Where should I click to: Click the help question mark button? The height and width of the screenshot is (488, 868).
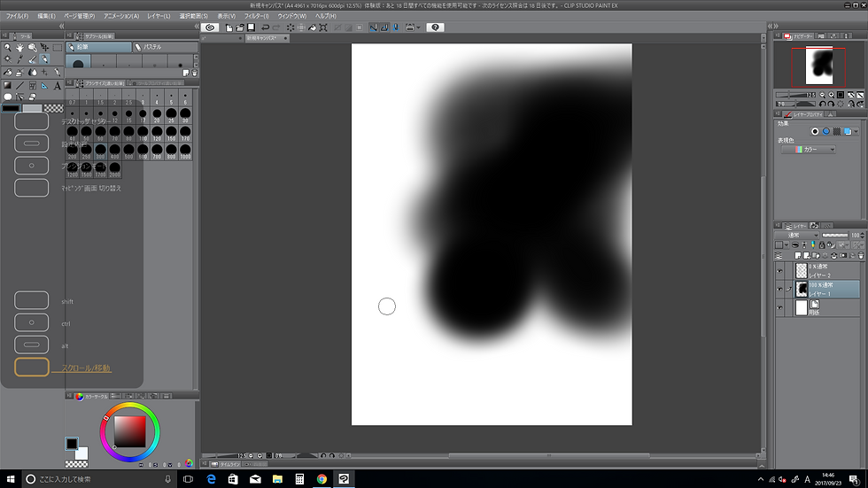[x=435, y=27]
